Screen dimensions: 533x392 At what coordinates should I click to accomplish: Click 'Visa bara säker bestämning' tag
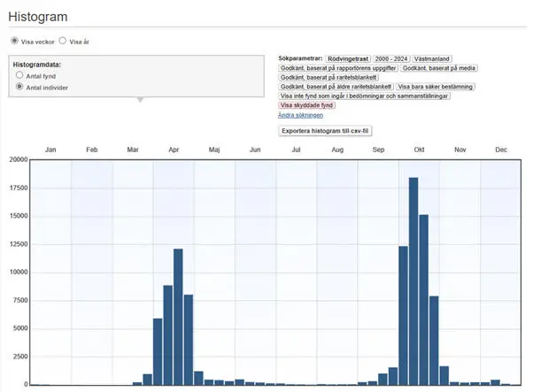coord(435,87)
